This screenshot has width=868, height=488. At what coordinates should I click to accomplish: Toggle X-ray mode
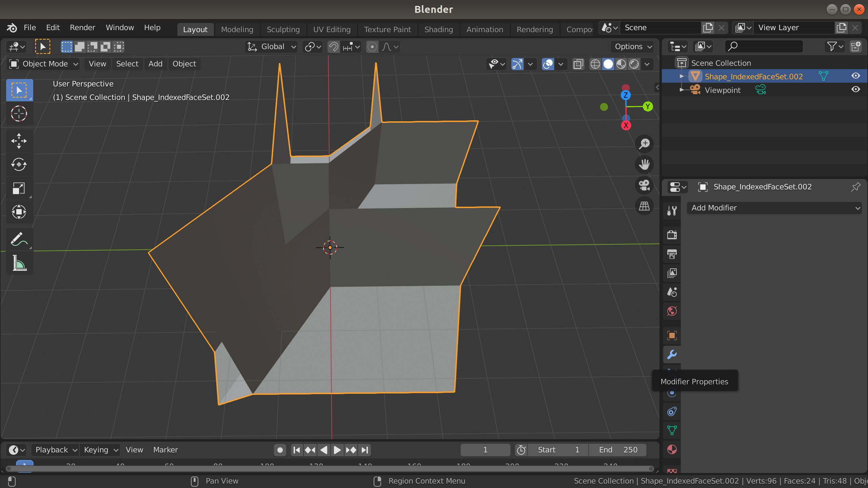pyautogui.click(x=578, y=64)
